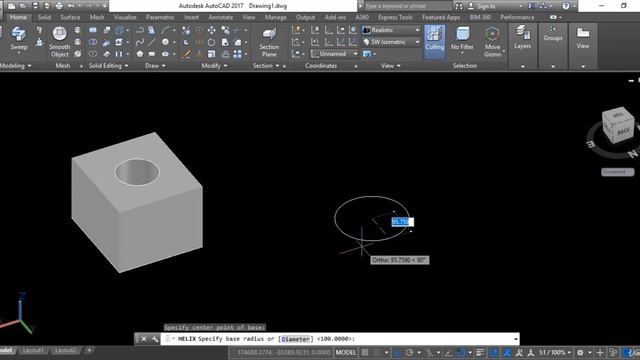Click the Sign In button
The image size is (640, 360).
click(x=486, y=6)
